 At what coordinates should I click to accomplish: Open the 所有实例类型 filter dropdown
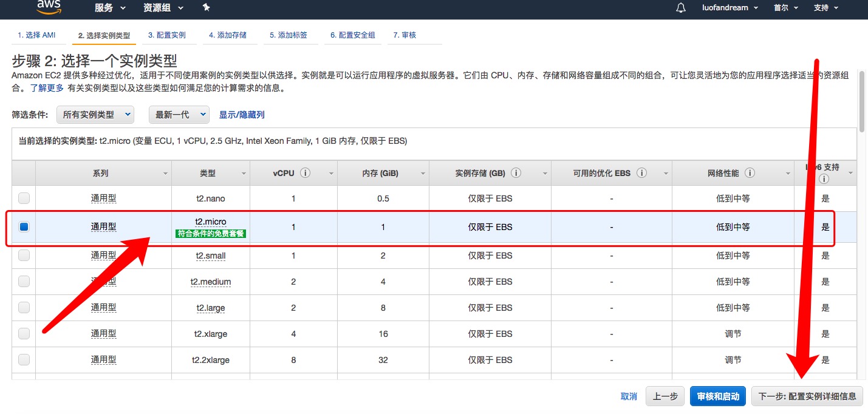coord(95,114)
